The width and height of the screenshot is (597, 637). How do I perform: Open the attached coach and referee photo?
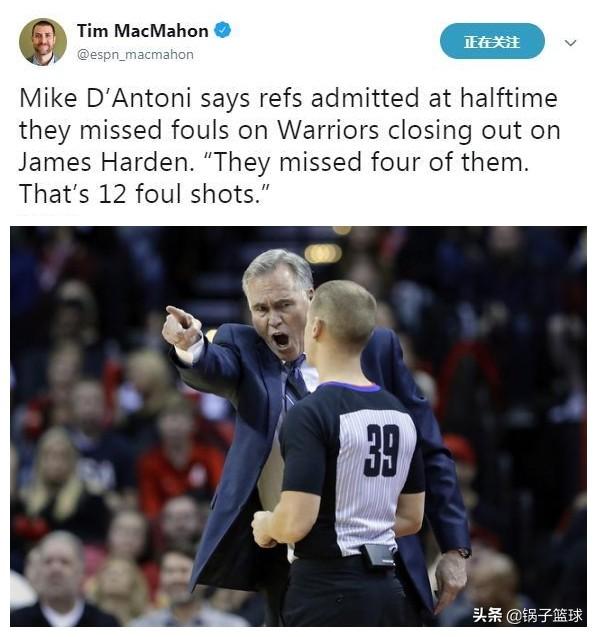point(298,426)
